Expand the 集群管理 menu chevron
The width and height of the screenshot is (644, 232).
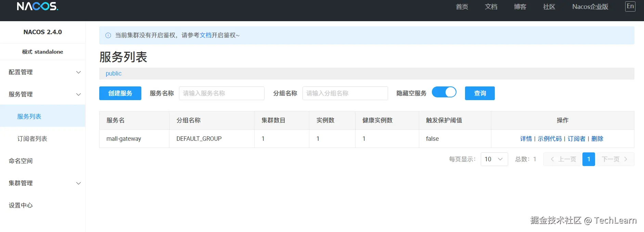click(78, 183)
